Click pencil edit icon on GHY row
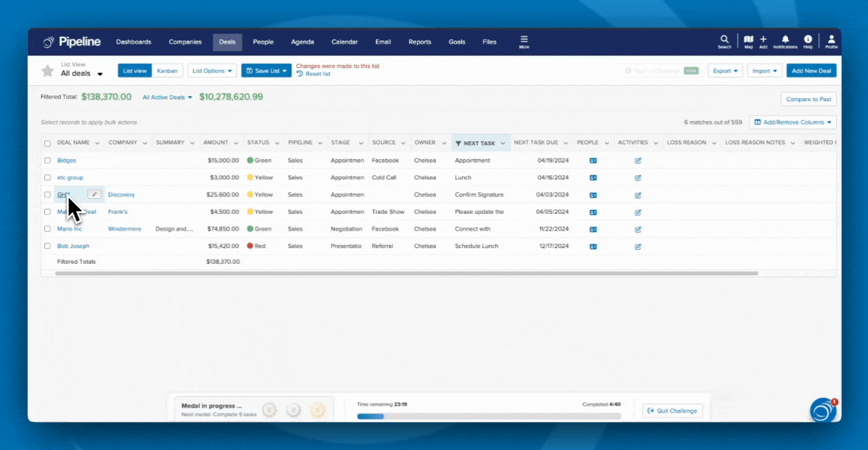 (x=95, y=194)
